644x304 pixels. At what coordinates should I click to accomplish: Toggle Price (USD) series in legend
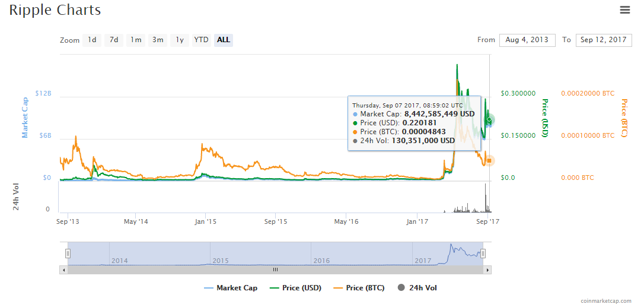click(x=295, y=288)
